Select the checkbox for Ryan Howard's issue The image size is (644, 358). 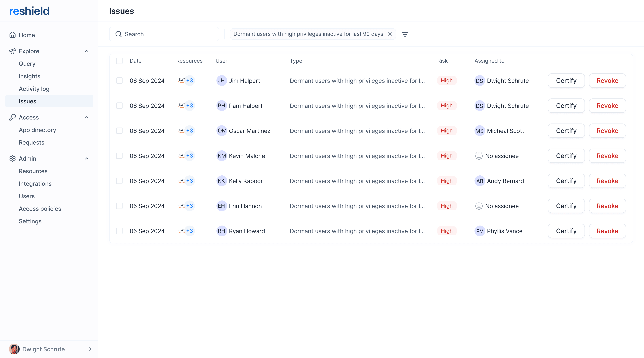pyautogui.click(x=119, y=231)
